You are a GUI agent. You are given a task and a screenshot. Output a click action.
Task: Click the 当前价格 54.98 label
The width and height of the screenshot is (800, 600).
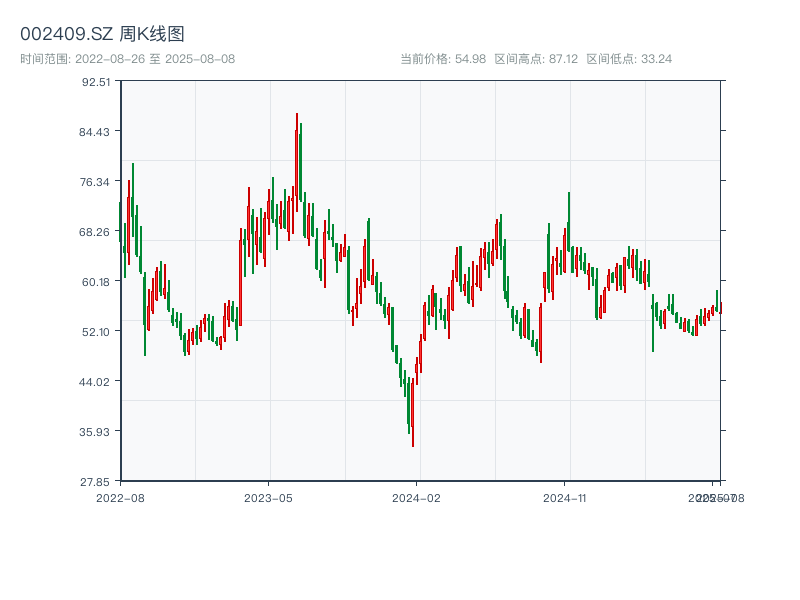point(442,59)
